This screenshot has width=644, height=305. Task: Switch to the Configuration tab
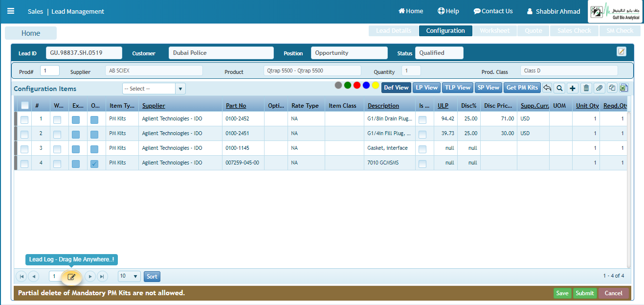point(445,30)
